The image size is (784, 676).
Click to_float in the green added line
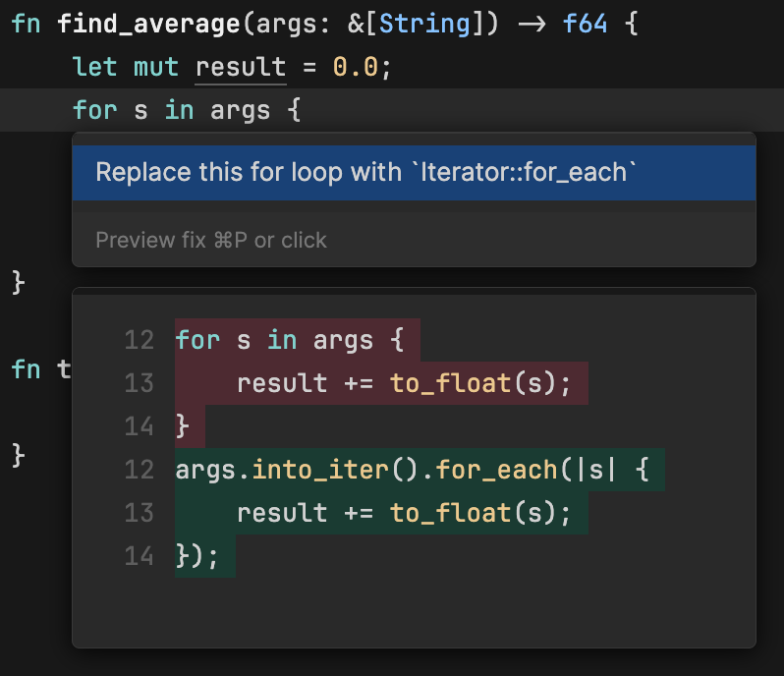(451, 512)
